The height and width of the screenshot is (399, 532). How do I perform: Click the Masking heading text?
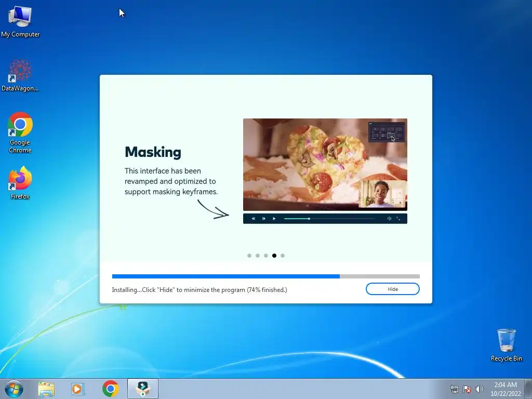153,152
